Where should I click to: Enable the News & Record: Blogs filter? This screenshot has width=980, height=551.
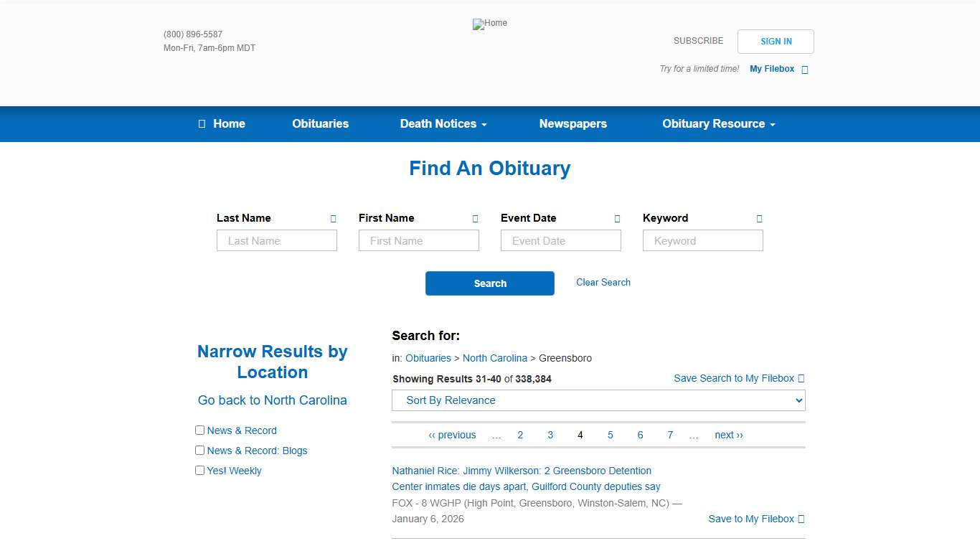point(199,450)
